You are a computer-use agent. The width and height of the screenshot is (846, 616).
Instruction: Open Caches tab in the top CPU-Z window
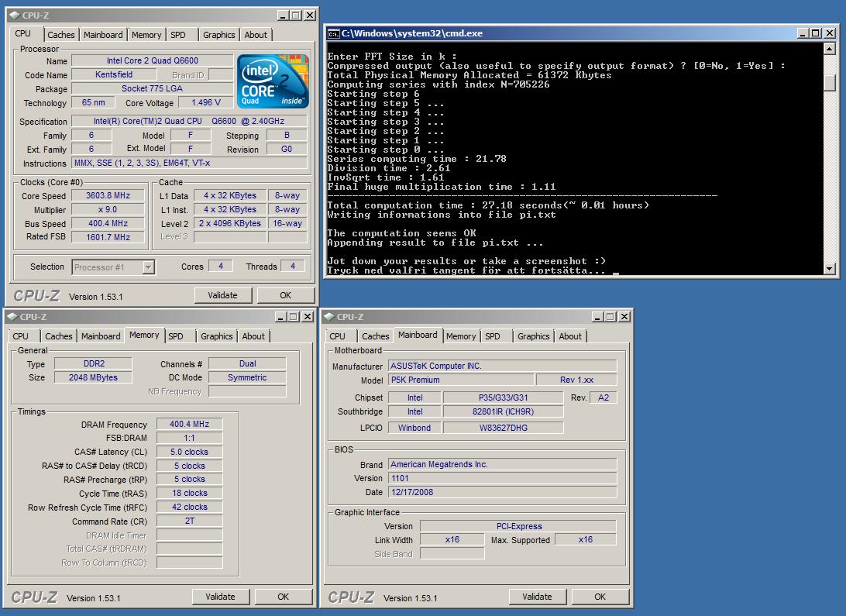click(x=61, y=35)
